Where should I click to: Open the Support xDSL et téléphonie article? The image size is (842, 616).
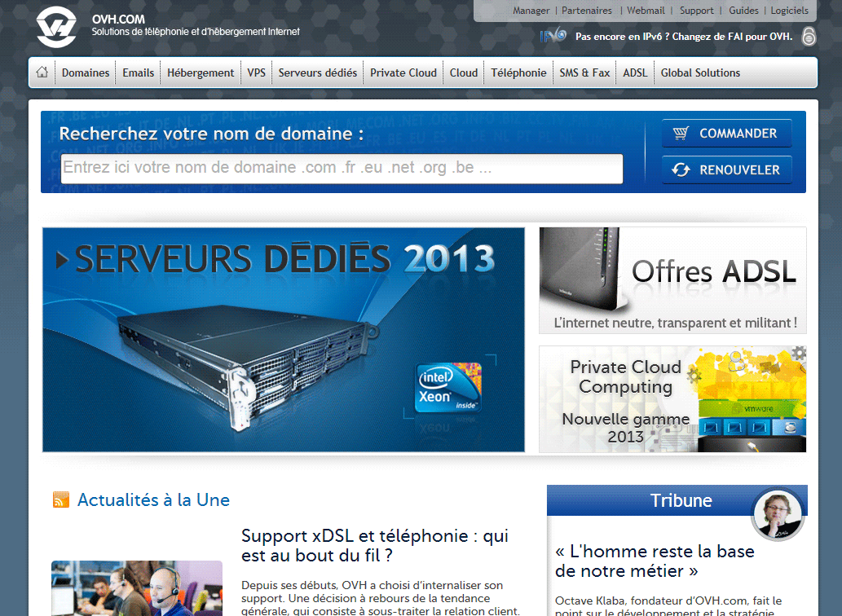pyautogui.click(x=375, y=545)
